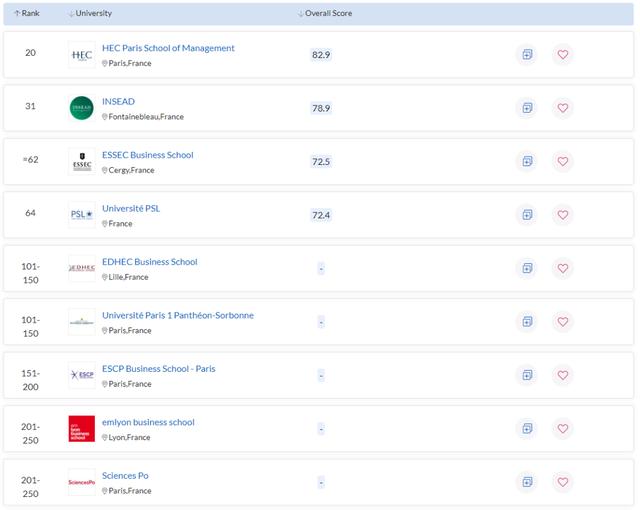The width and height of the screenshot is (640, 510).
Task: Open HEC Paris School of Management link
Action: coord(168,48)
